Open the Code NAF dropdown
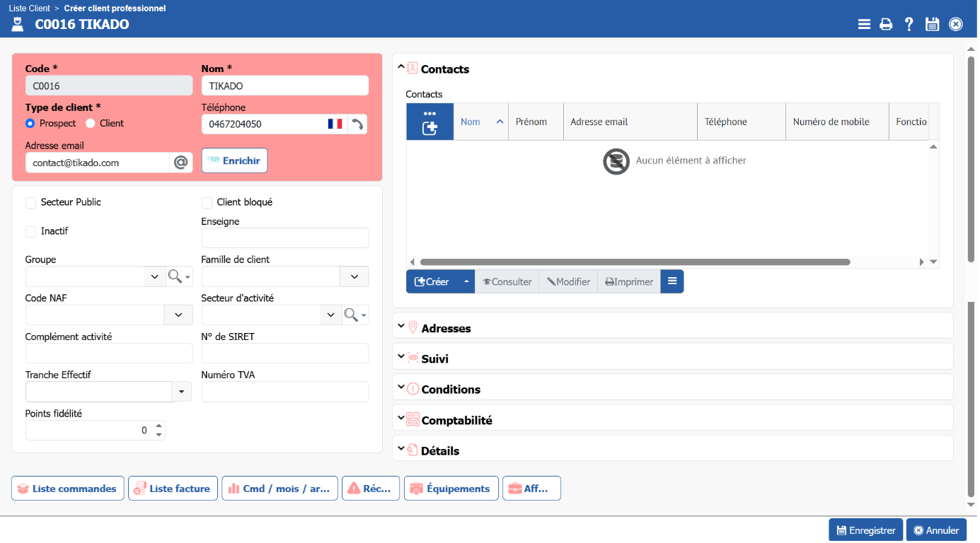 point(178,315)
